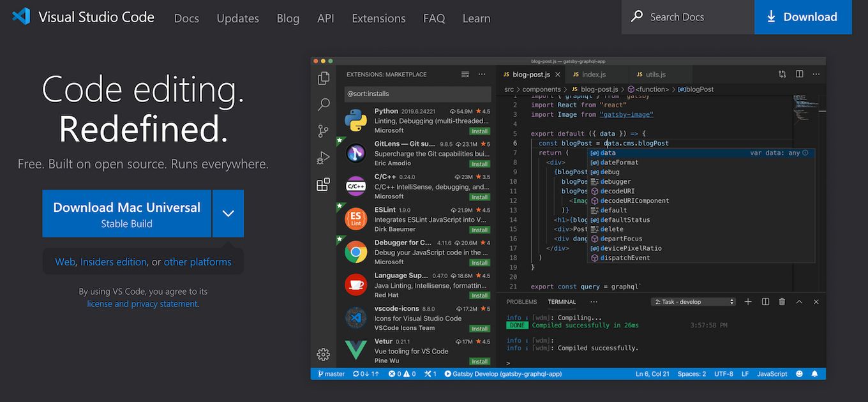This screenshot has width=868, height=402.
Task: Click the C/C++ extension icon
Action: [x=355, y=186]
